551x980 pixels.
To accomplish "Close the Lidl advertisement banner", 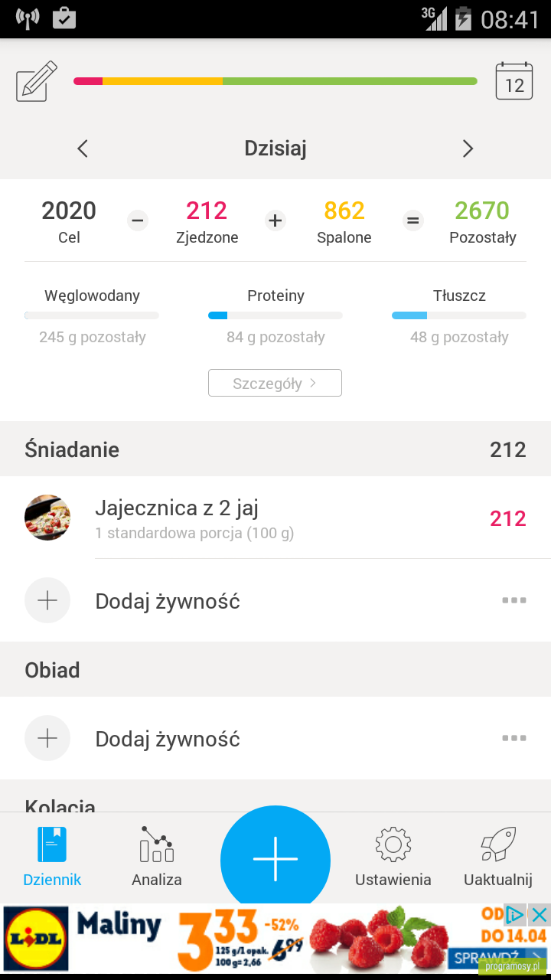I will coord(540,914).
